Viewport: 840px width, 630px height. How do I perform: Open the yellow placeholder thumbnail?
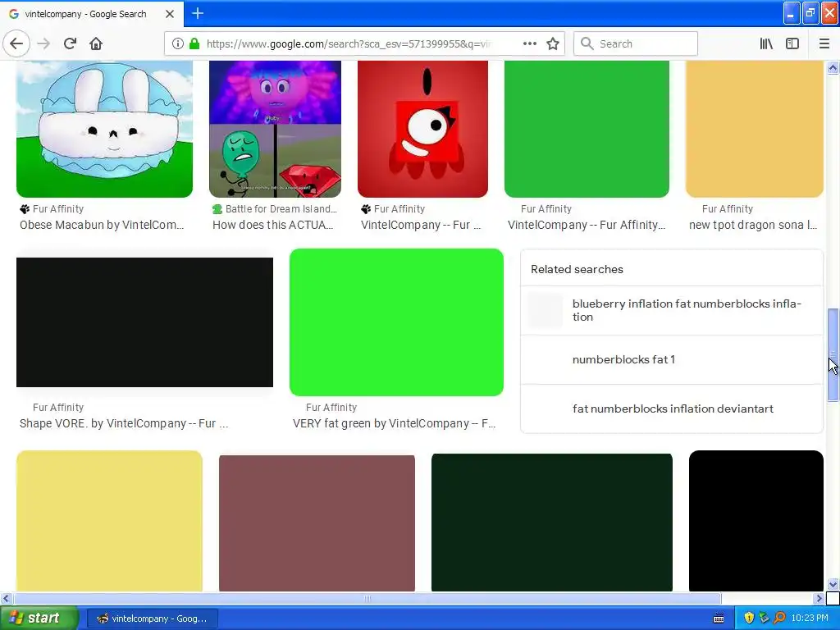point(109,521)
